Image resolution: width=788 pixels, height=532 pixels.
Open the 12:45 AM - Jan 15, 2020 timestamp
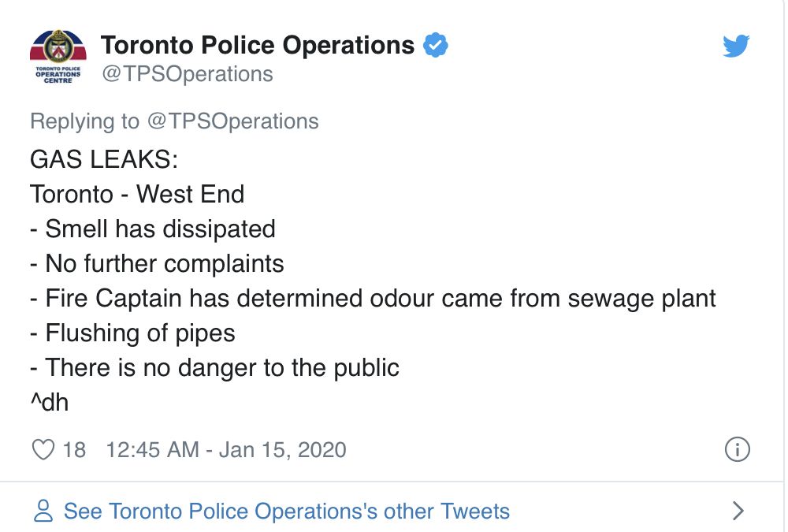click(x=226, y=449)
